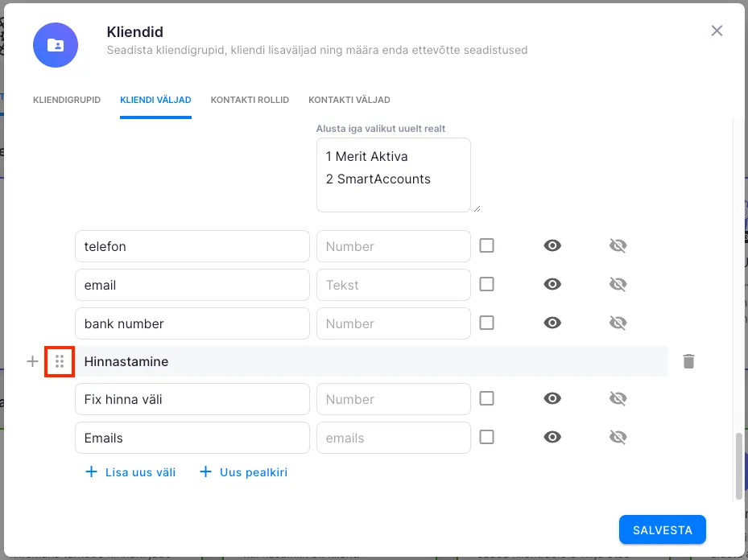Enable the checkbox for bank number
Viewport: 748px width, 560px height.
[486, 323]
